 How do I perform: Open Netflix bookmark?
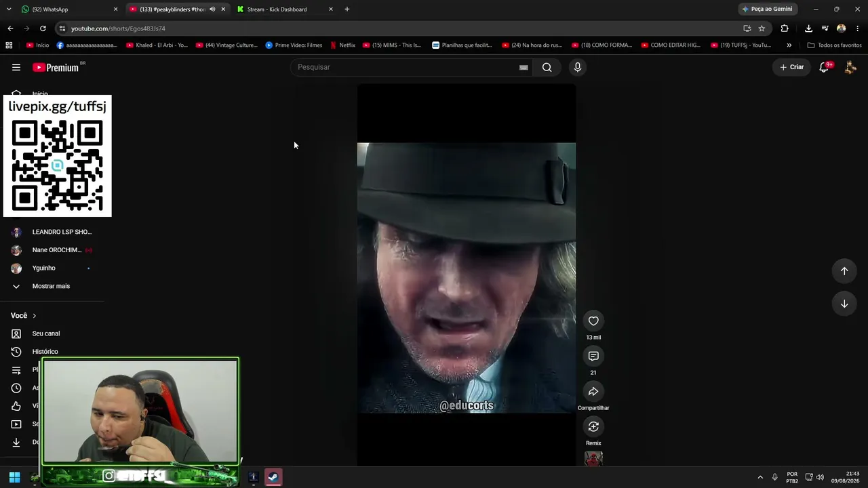pos(342,45)
